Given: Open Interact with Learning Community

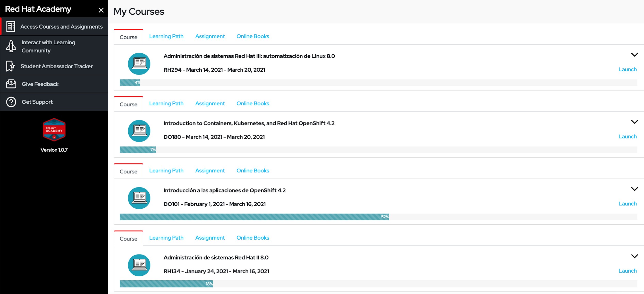Looking at the screenshot, I should tap(54, 46).
